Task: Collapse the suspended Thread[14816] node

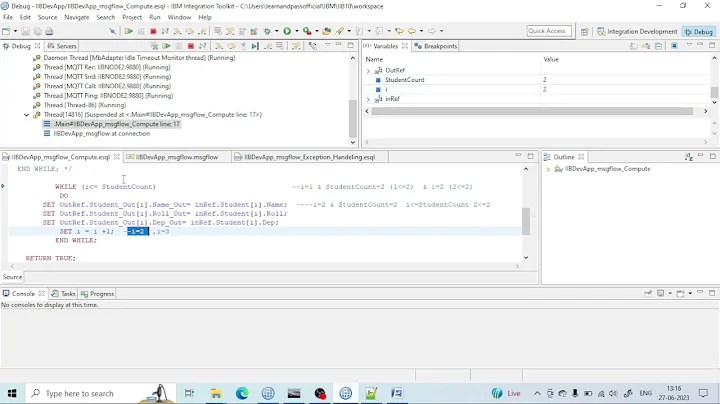Action: (27, 115)
